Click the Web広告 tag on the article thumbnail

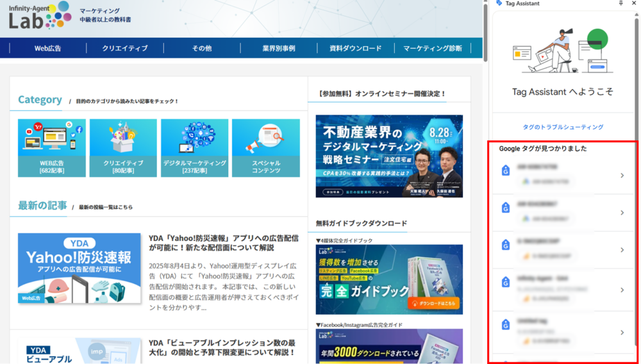coord(31,298)
